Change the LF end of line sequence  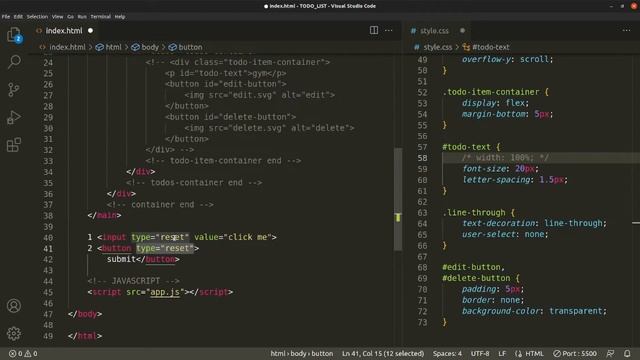(x=502, y=353)
